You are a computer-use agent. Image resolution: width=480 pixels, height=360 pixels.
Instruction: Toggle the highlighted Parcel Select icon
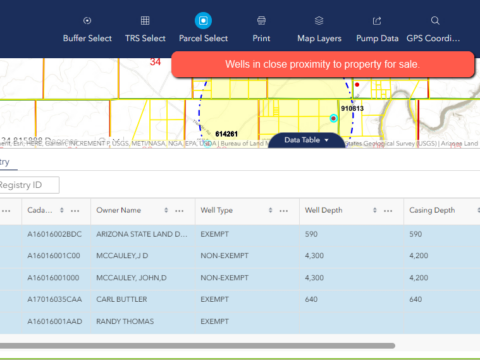[x=203, y=21]
